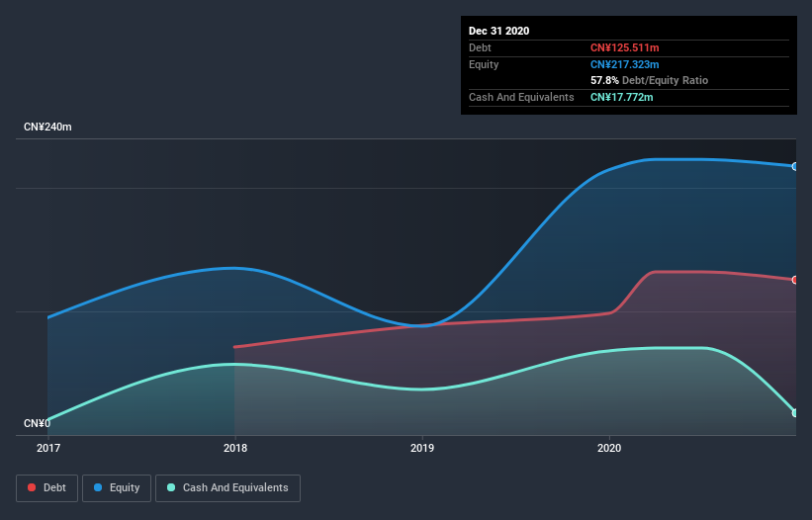Click the teal Cash legend dot
This screenshot has width=812, height=520.
point(171,487)
